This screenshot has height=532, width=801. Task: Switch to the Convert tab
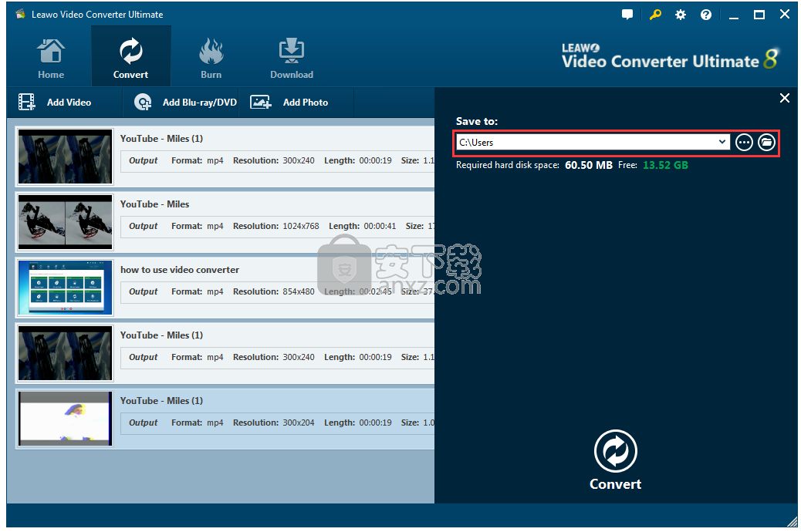coord(130,58)
